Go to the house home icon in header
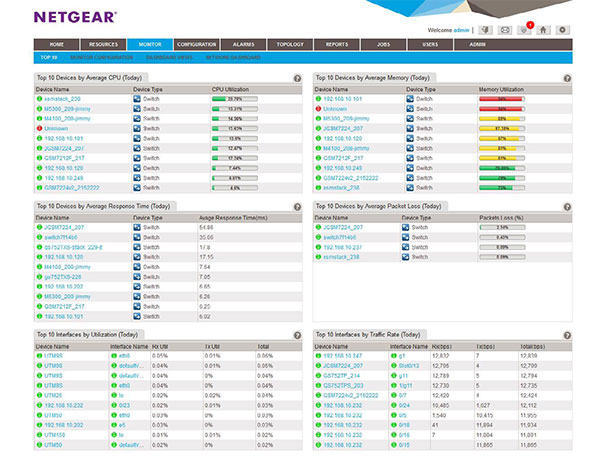Image resolution: width=600 pixels, height=461 pixels. (543, 30)
